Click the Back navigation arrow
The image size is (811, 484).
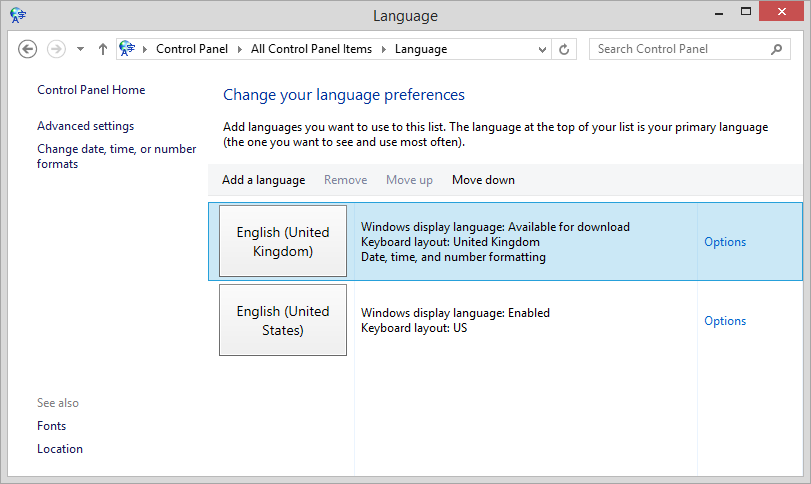pos(27,49)
